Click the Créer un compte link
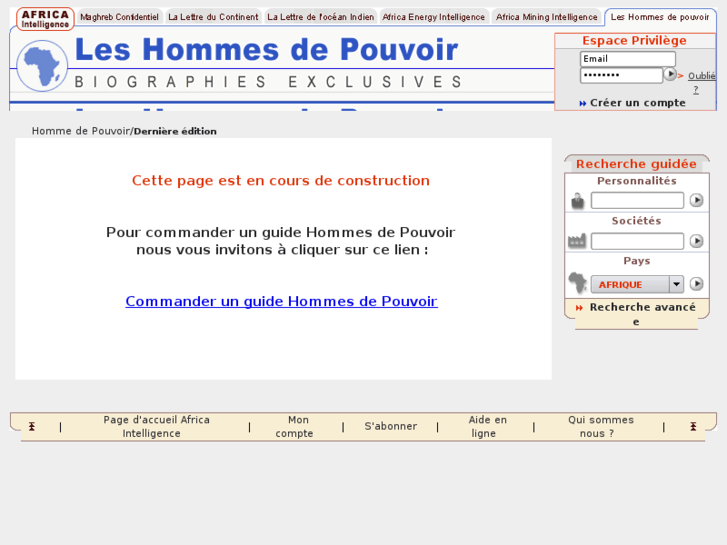The height and width of the screenshot is (545, 727). tap(638, 103)
